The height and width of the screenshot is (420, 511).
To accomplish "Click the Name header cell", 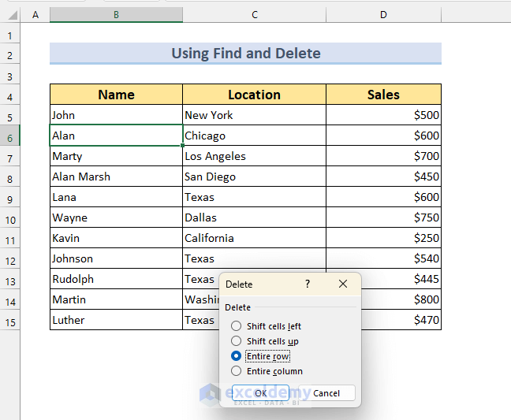I will click(x=116, y=95).
